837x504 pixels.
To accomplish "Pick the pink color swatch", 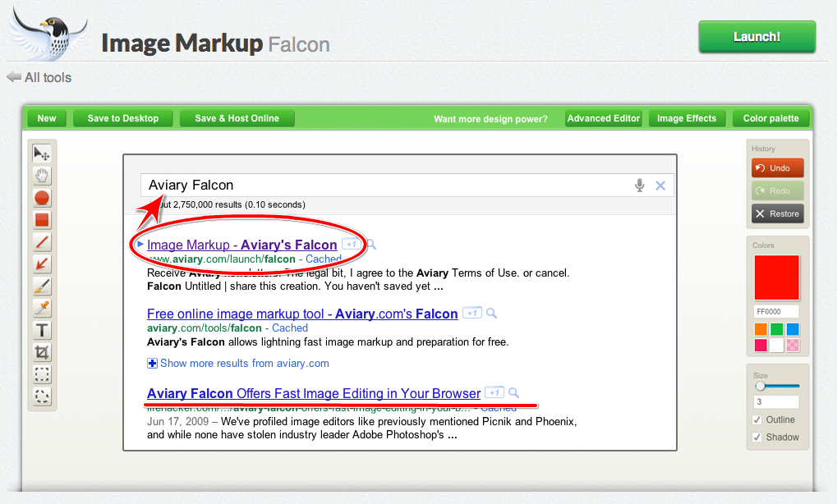I will (761, 345).
